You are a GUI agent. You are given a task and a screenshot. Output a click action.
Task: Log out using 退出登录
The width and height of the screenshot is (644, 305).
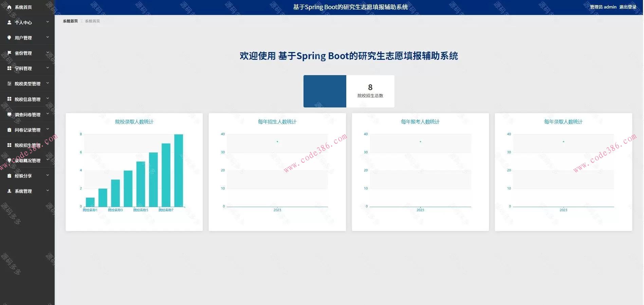click(x=628, y=7)
